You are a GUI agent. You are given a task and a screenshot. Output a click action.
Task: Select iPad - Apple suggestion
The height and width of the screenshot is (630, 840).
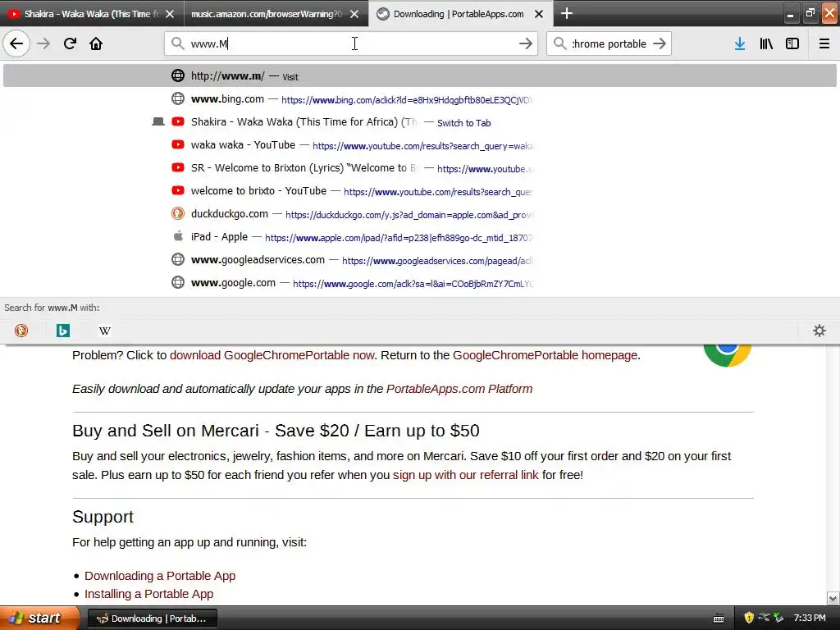click(419, 237)
